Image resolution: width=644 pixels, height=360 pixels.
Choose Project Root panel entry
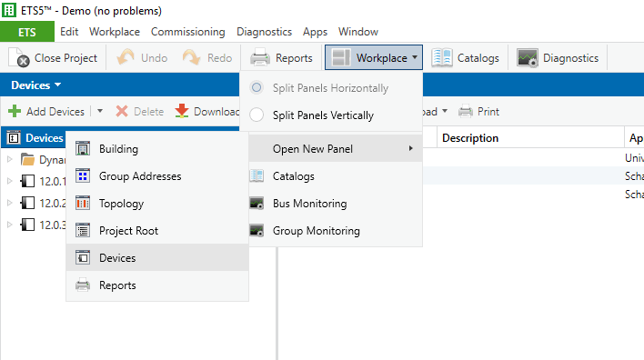point(157,231)
